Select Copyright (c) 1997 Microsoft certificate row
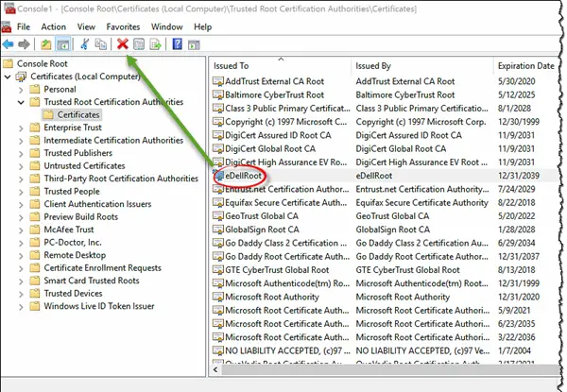This screenshot has width=567, height=392. tap(386, 122)
